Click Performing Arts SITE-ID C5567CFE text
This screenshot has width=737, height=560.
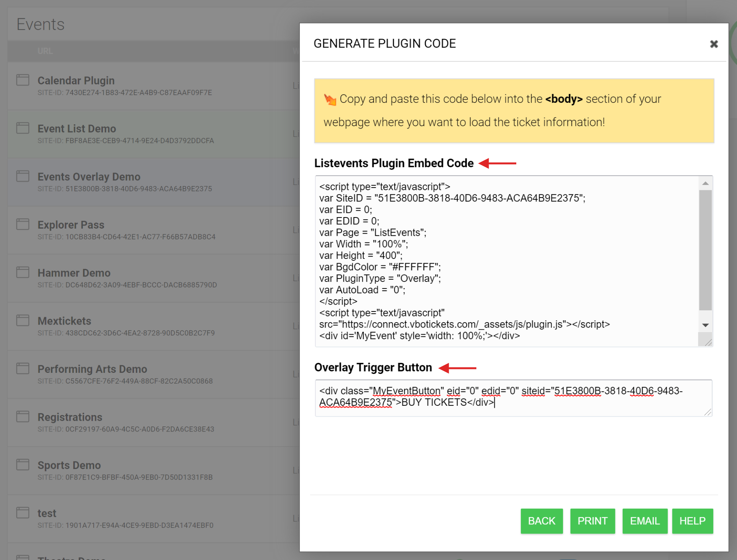pos(125,381)
